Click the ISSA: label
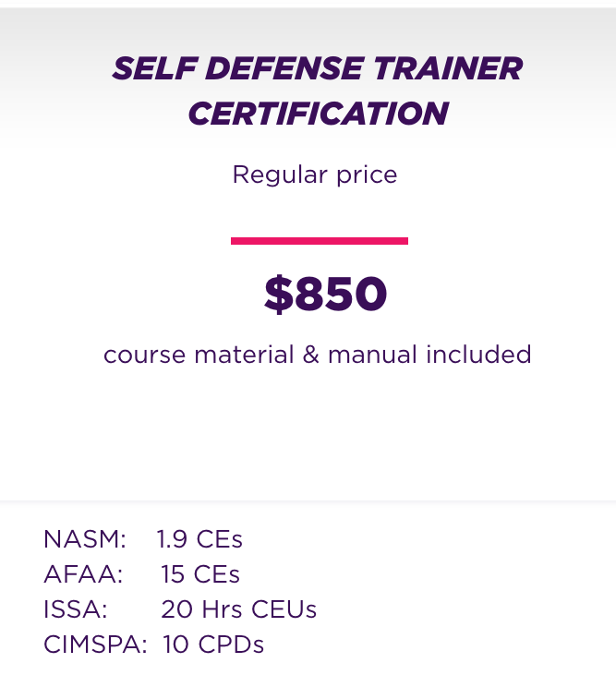The width and height of the screenshot is (616, 687). click(x=76, y=609)
